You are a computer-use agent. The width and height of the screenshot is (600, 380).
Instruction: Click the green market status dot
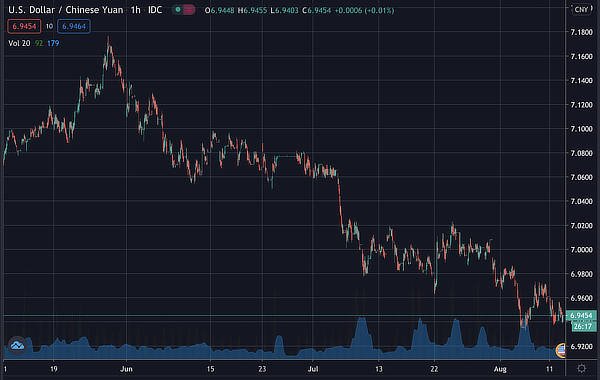[x=178, y=10]
